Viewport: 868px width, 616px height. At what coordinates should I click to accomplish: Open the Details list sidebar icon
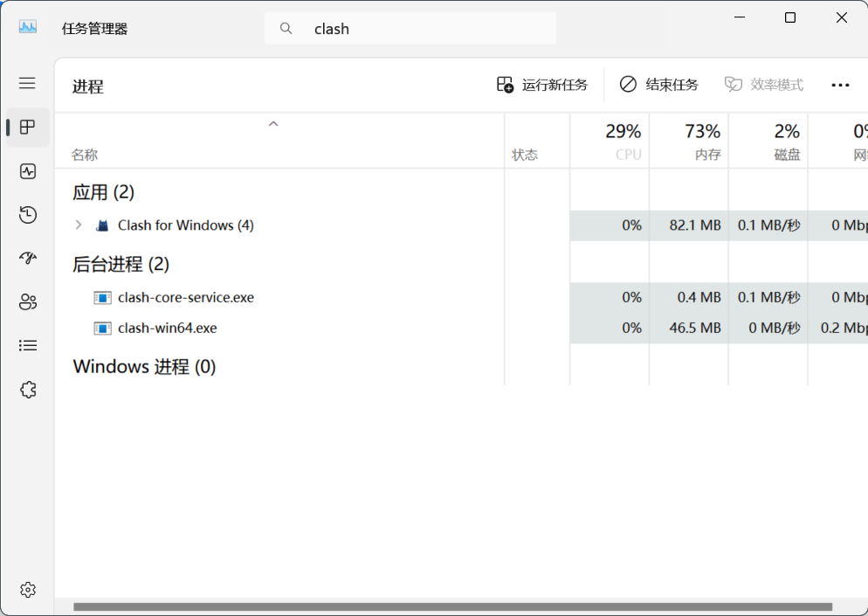(28, 346)
